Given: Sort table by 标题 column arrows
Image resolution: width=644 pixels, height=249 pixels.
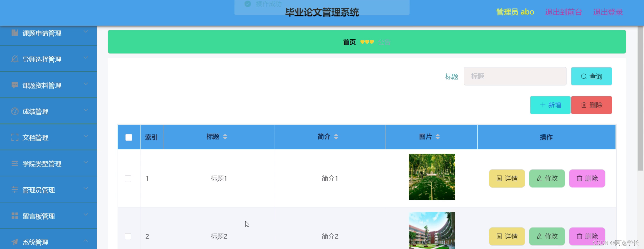Looking at the screenshot, I should pyautogui.click(x=225, y=137).
